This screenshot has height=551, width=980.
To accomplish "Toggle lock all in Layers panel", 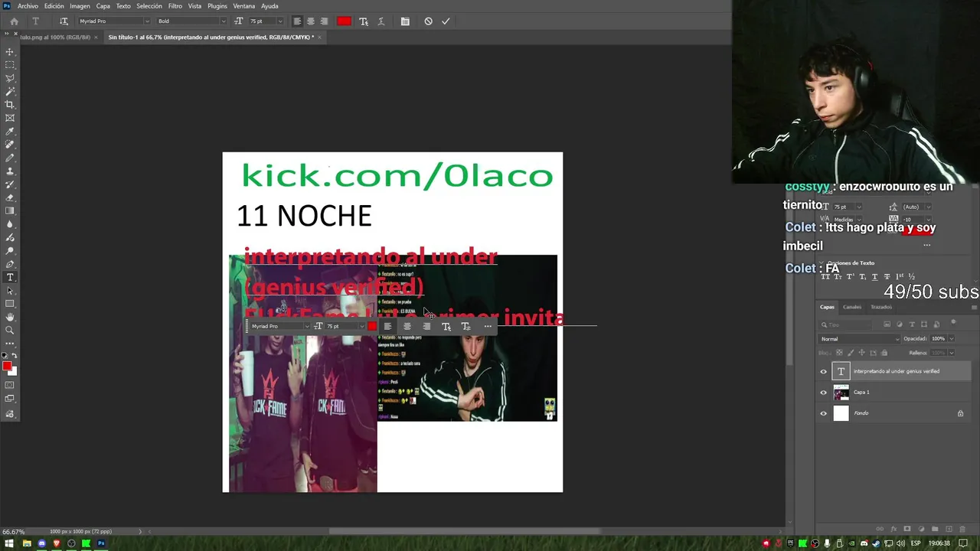I will click(884, 353).
